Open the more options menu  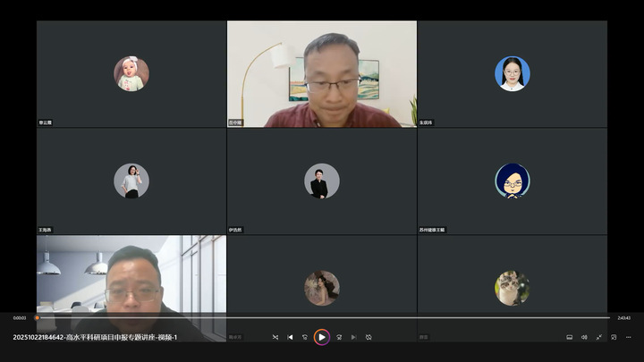click(629, 337)
